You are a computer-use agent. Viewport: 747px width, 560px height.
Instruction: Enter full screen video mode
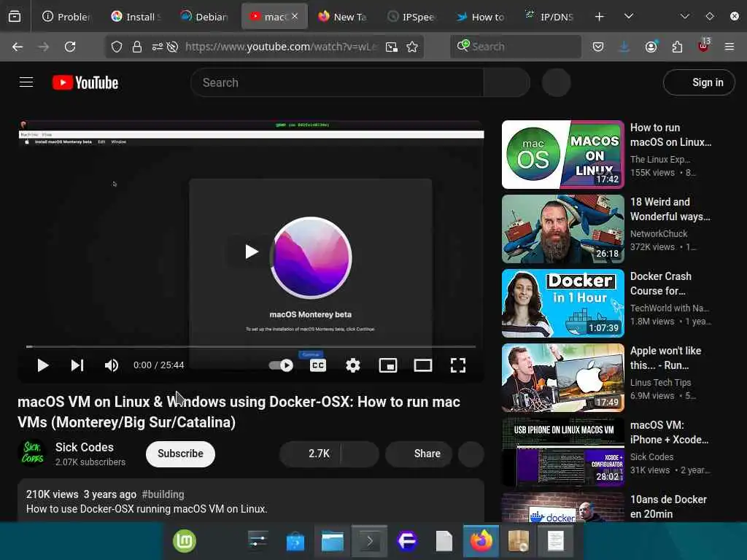458,365
